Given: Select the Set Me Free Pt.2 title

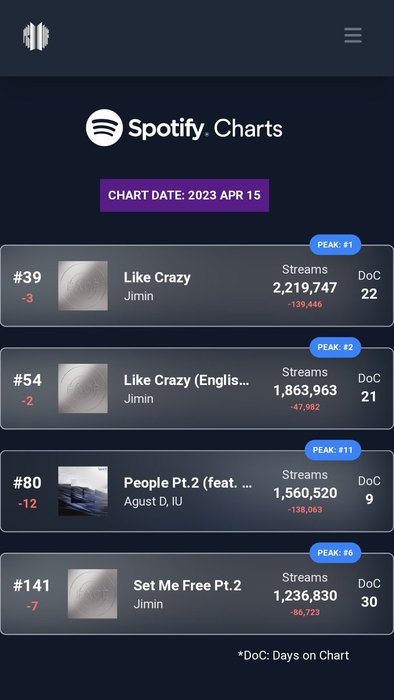Looking at the screenshot, I should (187, 585).
